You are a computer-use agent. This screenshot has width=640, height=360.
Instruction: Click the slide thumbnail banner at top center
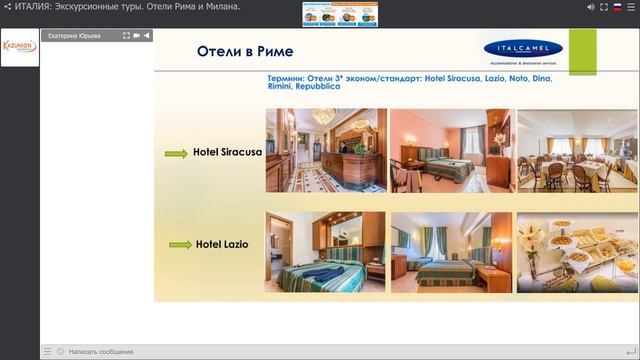point(340,14)
